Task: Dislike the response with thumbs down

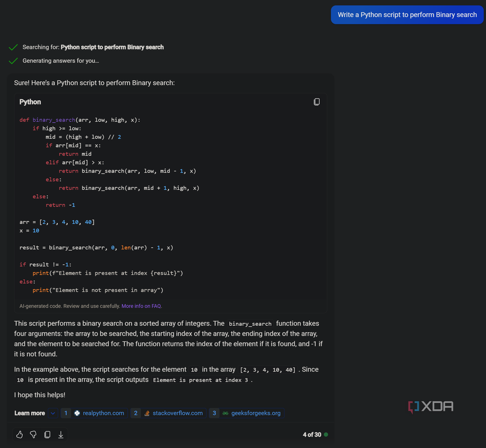Action: click(33, 435)
